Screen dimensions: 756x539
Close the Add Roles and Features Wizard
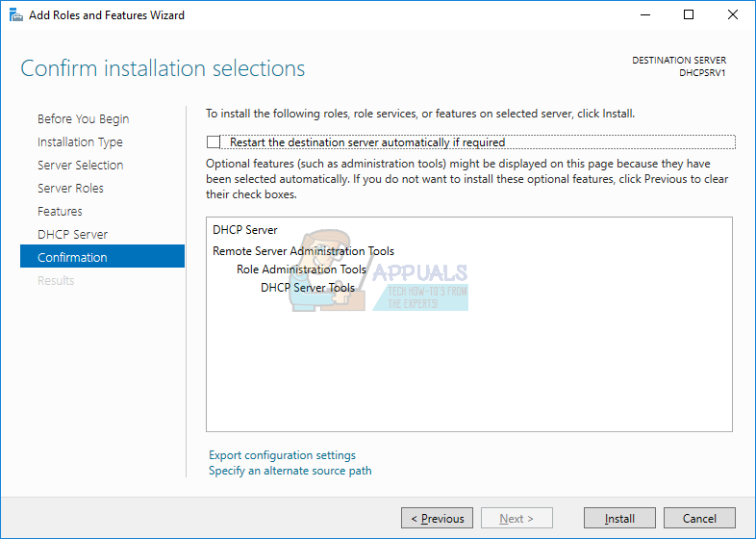tap(731, 15)
